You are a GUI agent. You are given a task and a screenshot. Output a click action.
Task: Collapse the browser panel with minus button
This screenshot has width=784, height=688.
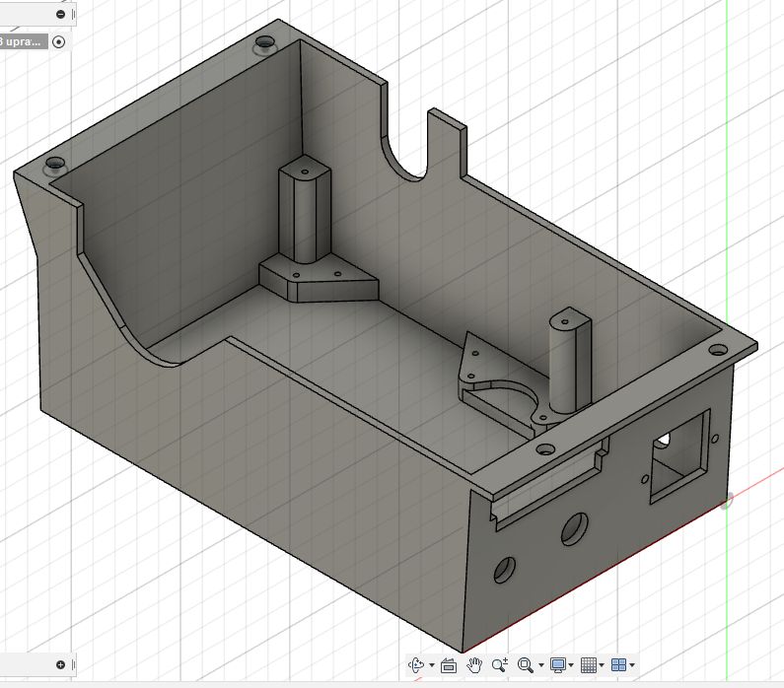tap(61, 15)
